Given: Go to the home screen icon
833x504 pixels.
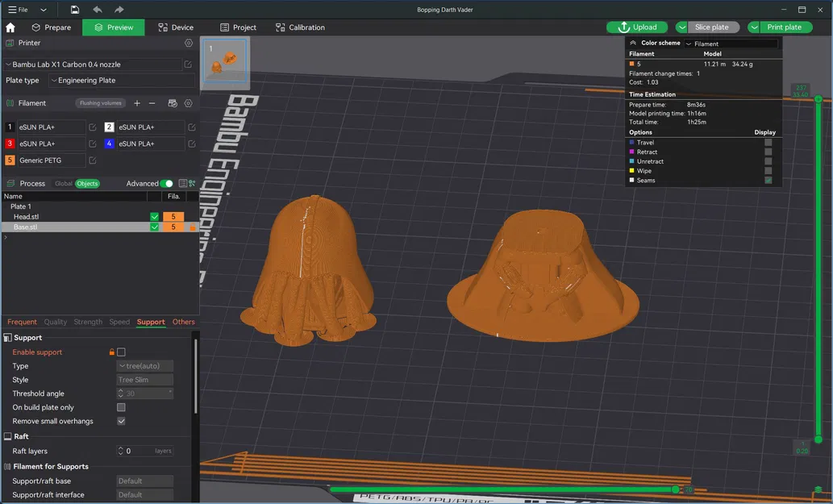Looking at the screenshot, I should (x=10, y=27).
